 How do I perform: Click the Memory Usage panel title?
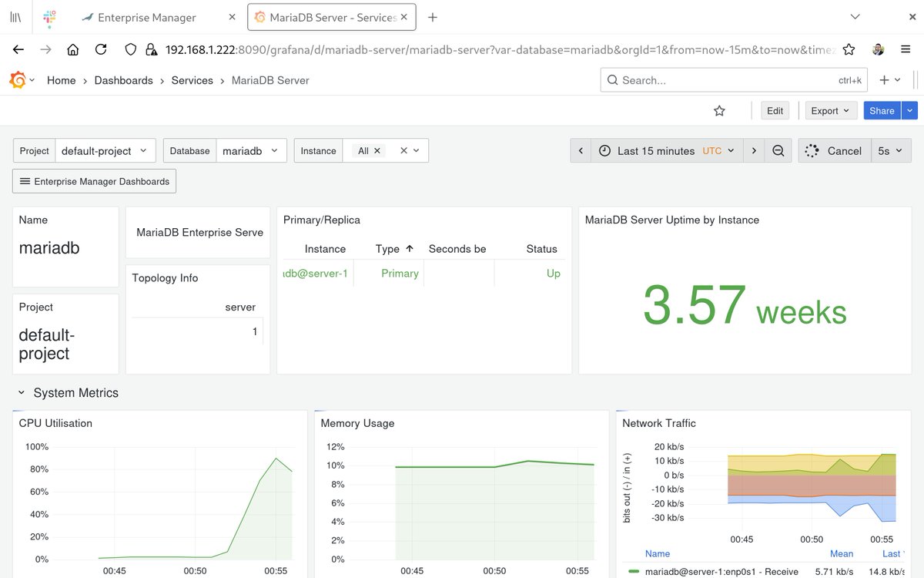coord(357,423)
